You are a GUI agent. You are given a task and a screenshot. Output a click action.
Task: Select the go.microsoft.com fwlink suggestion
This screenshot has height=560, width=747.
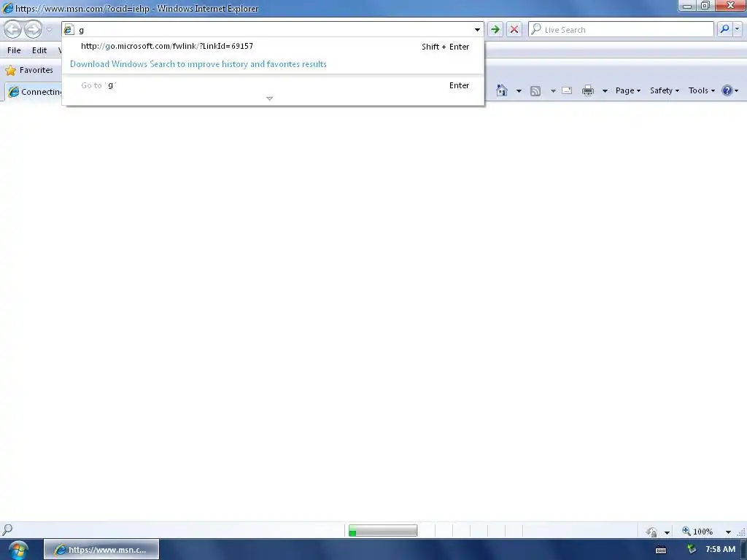[273, 46]
